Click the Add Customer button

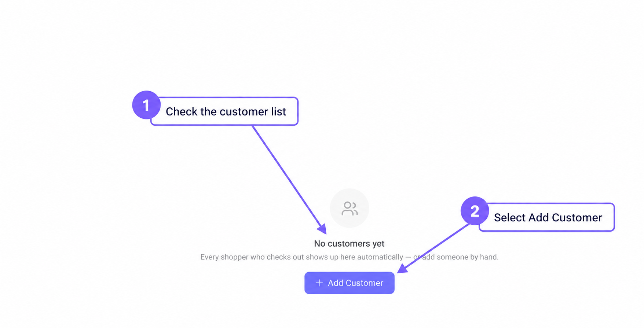349,283
